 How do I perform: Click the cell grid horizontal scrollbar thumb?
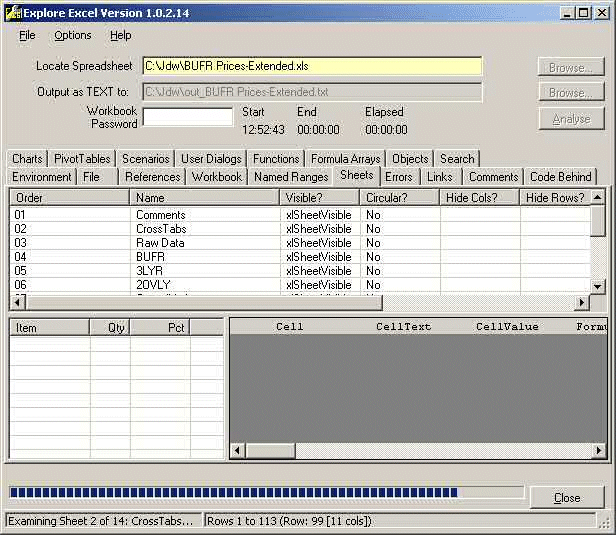270,451
